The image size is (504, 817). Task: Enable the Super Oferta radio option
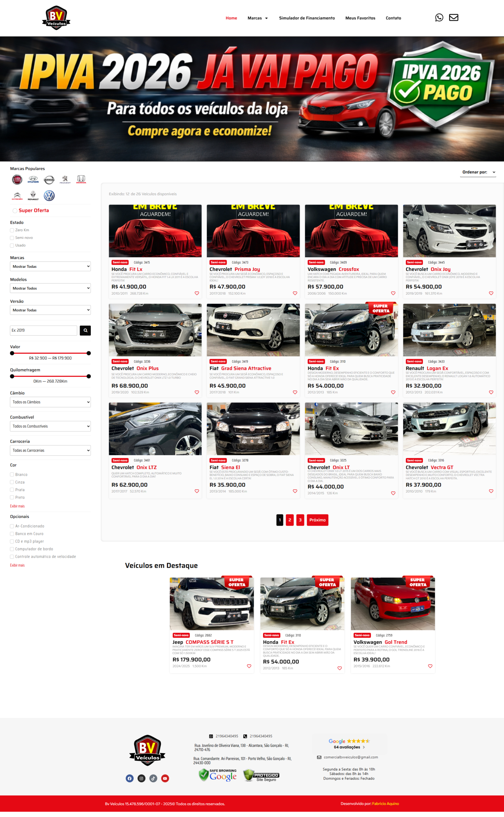click(x=15, y=211)
